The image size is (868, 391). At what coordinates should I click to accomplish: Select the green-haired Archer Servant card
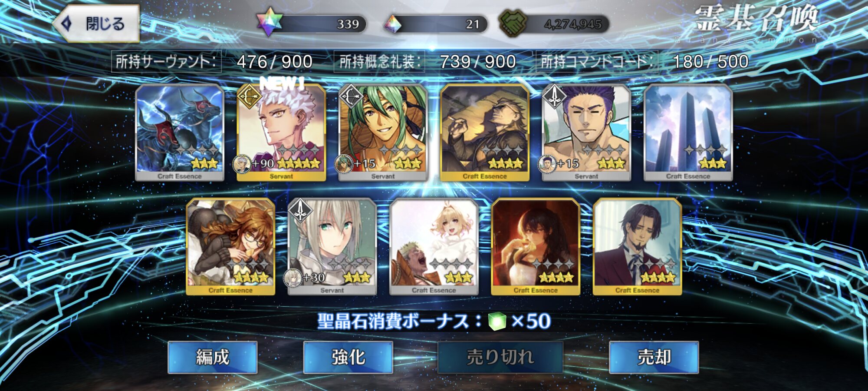[383, 133]
